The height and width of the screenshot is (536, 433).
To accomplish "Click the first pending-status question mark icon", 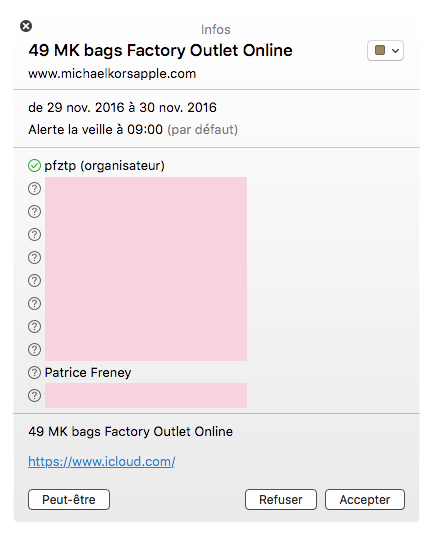I will [34, 189].
